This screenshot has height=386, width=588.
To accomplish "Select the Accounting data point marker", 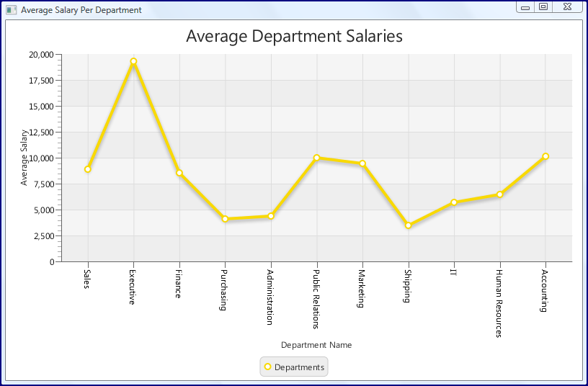I will [x=545, y=156].
